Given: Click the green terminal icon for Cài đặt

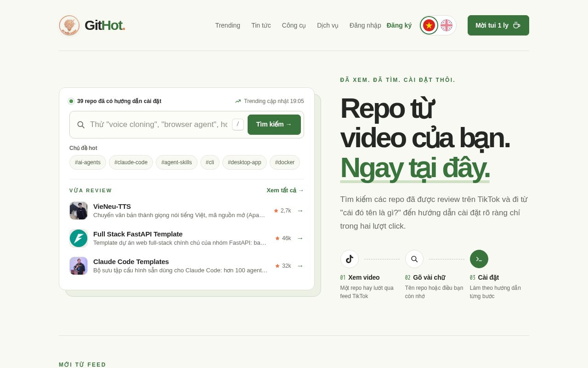Looking at the screenshot, I should [479, 259].
